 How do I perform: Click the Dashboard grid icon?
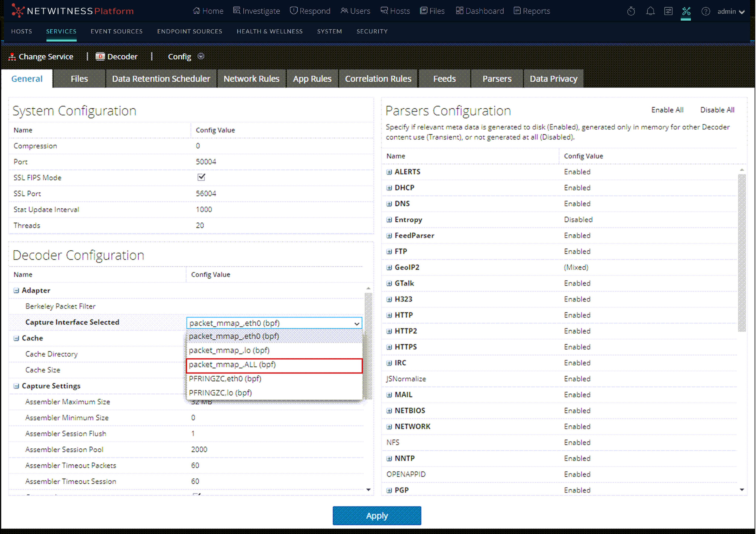coord(459,11)
